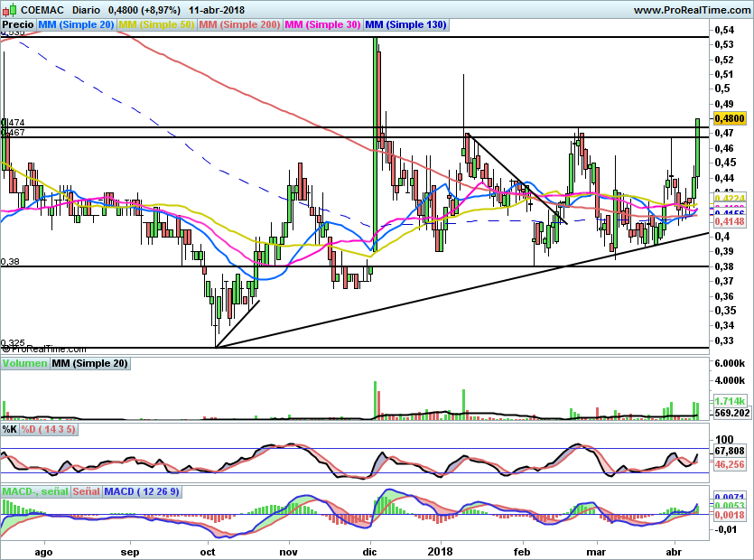Click the 11-abr-2018 date text

[217, 10]
